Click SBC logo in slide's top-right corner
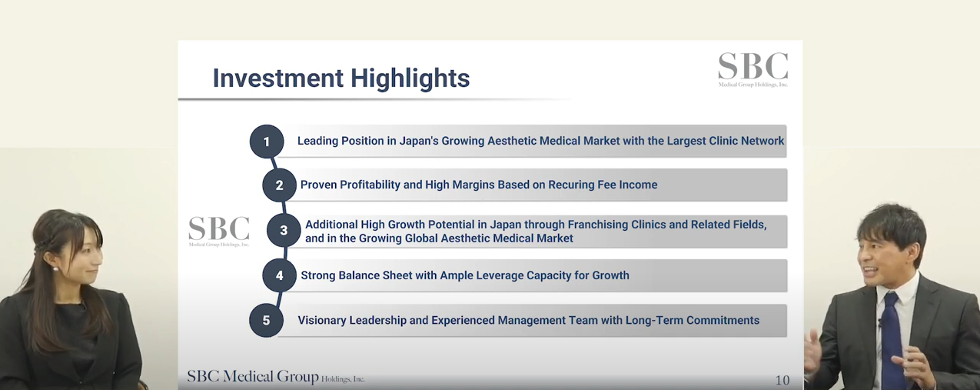Image resolution: width=980 pixels, height=390 pixels. (x=752, y=69)
